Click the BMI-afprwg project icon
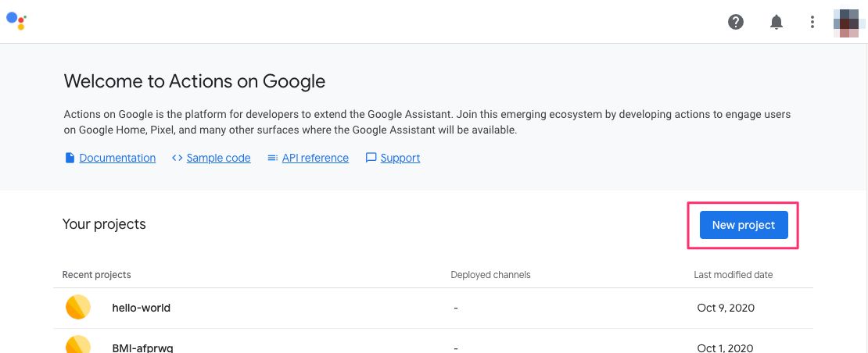This screenshot has height=353, width=868. (x=78, y=344)
